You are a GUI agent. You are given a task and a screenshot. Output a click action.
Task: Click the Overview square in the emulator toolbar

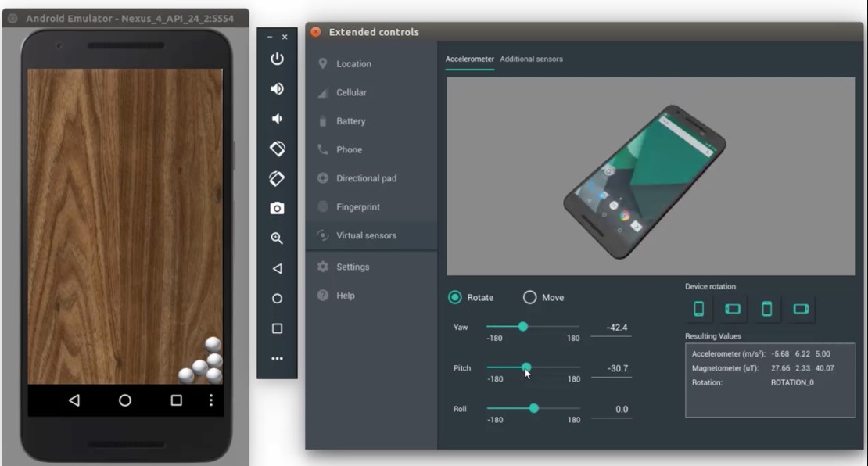(x=277, y=328)
